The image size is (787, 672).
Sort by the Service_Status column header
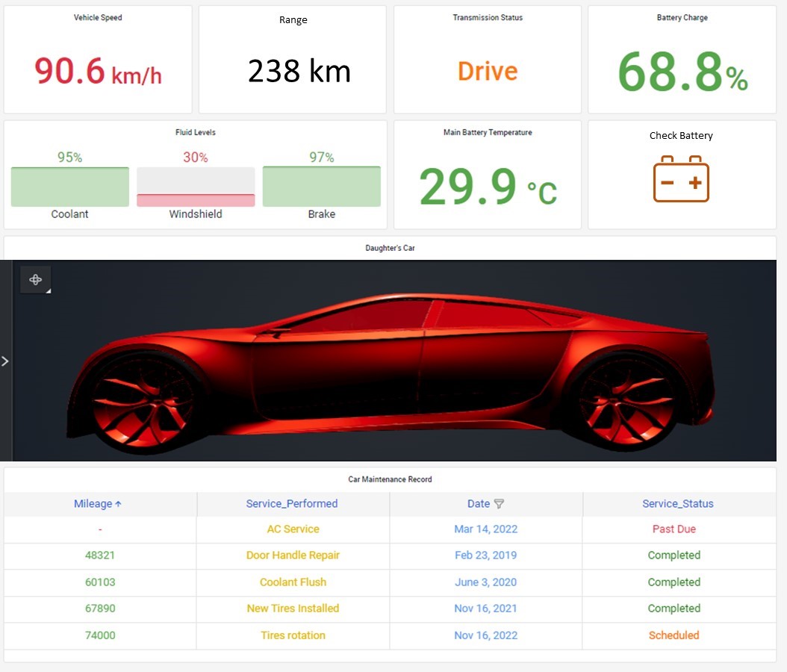[x=677, y=503]
